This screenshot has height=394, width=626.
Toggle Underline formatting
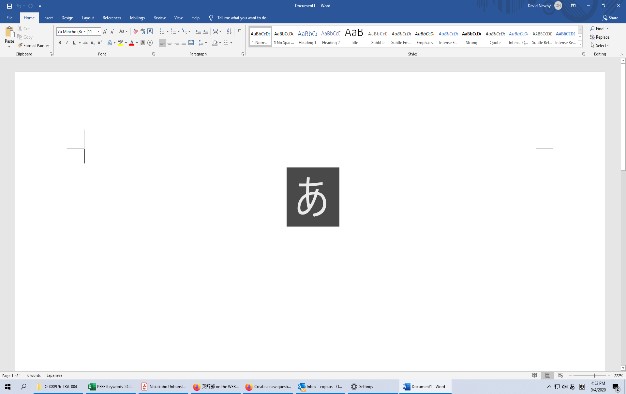(74, 43)
